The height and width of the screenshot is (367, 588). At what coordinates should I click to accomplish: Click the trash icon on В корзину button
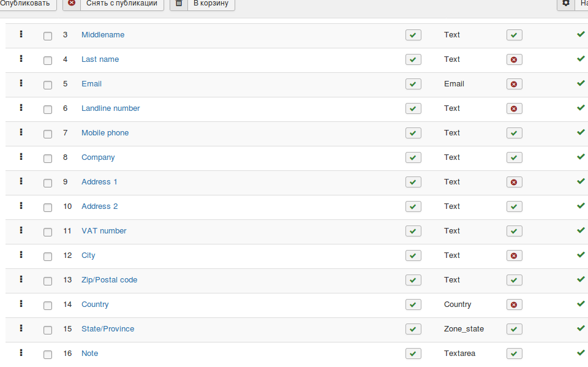[x=179, y=3]
